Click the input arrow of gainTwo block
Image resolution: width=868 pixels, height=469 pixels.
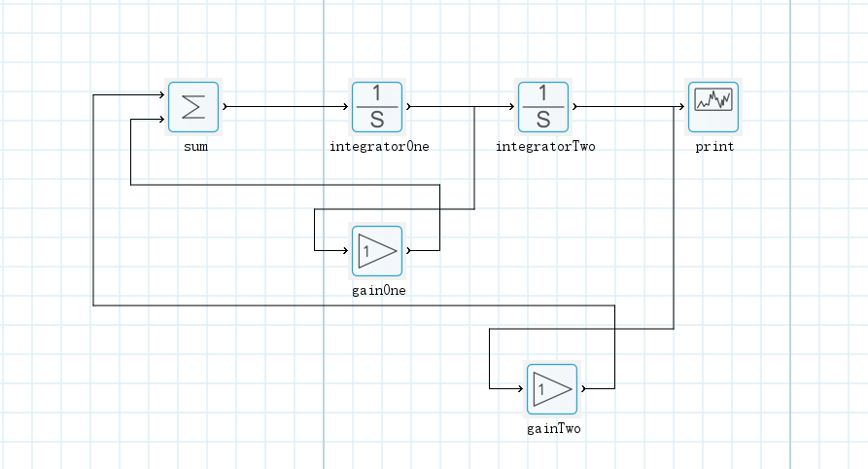click(x=520, y=389)
